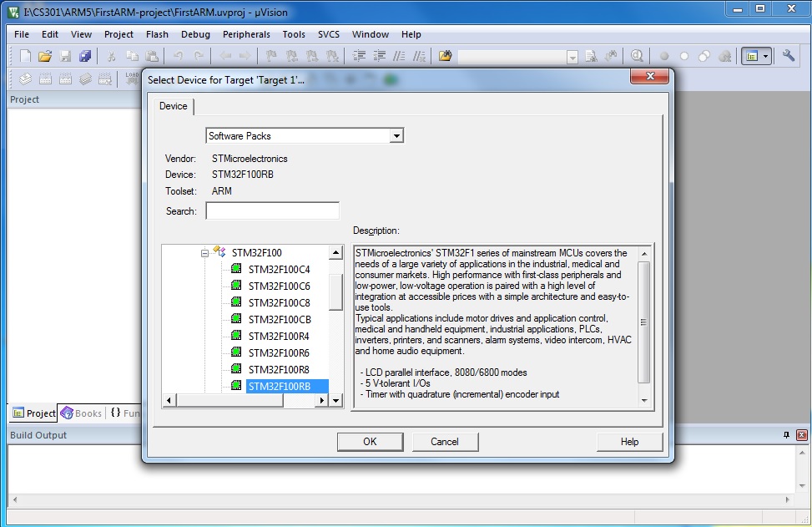The height and width of the screenshot is (527, 812).
Task: Click the Clear All Bookmarks icon
Action: point(332,56)
